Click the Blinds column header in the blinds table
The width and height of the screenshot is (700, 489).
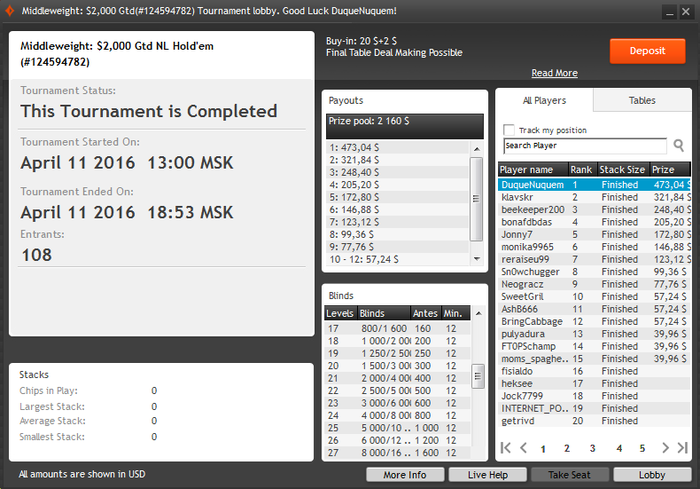383,313
